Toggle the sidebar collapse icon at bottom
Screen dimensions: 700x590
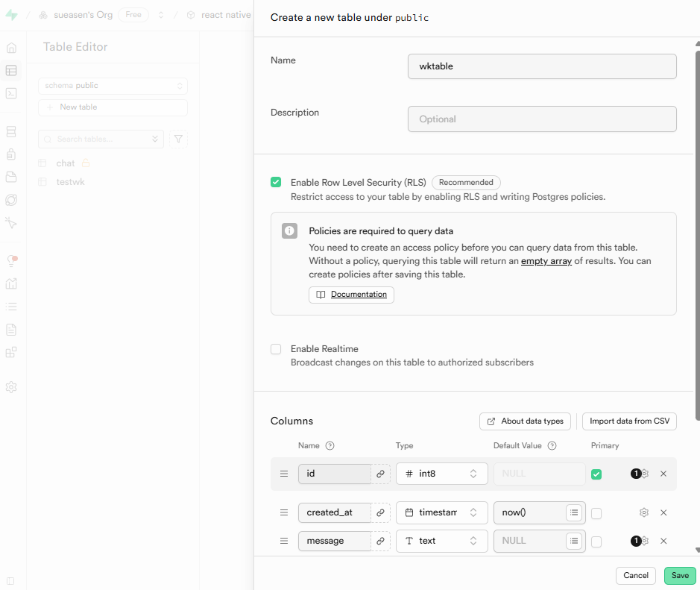pos(10,581)
